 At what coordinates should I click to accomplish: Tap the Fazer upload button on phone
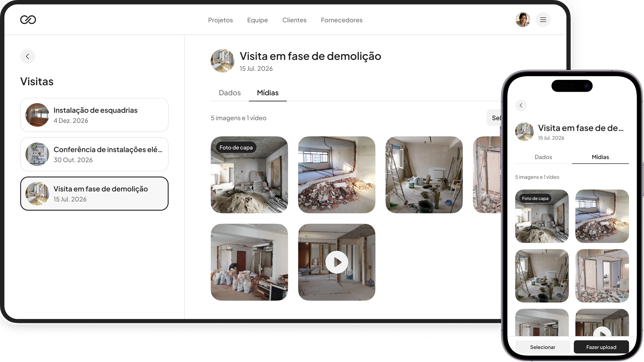601,347
